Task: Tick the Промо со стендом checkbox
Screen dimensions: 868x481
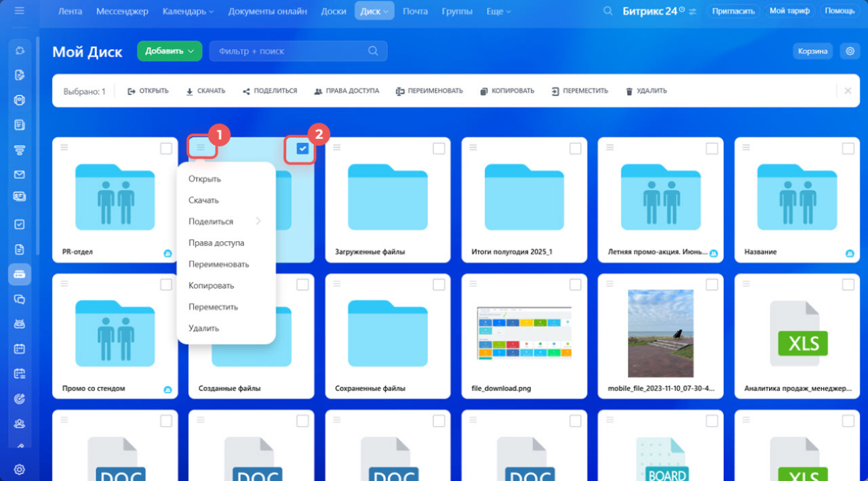Action: 166,285
